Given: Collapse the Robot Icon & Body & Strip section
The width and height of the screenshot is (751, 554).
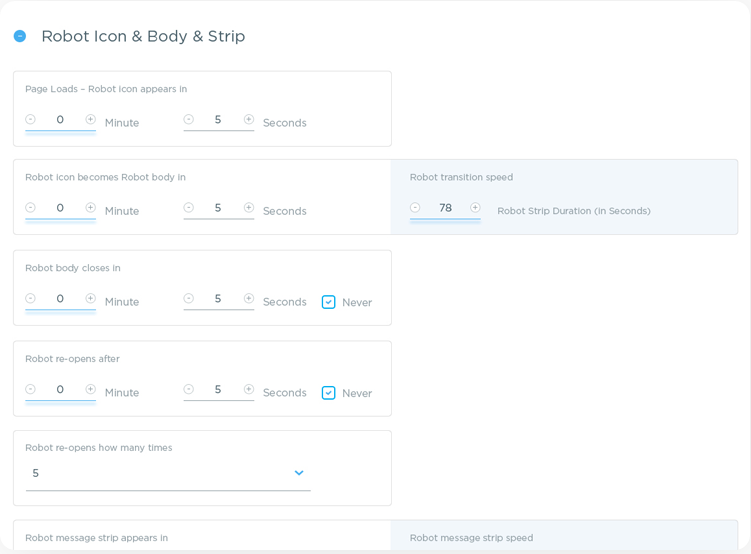Looking at the screenshot, I should pos(20,36).
